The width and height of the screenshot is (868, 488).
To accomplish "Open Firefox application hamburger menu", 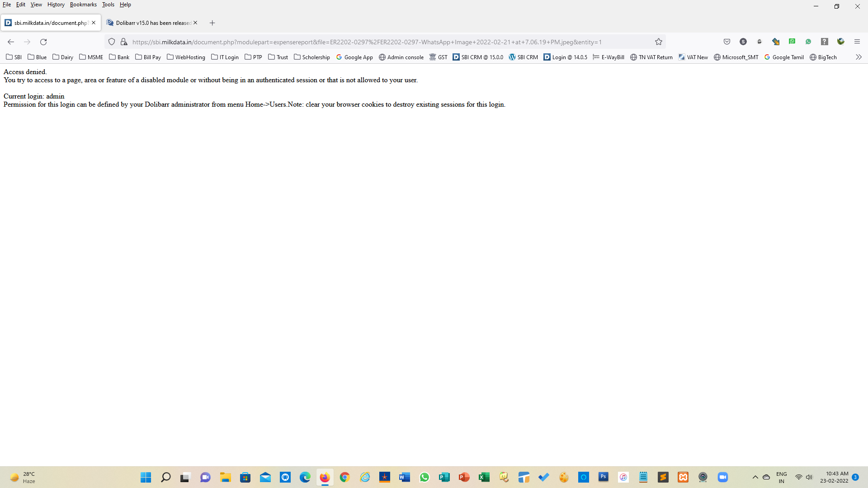I will (x=857, y=42).
